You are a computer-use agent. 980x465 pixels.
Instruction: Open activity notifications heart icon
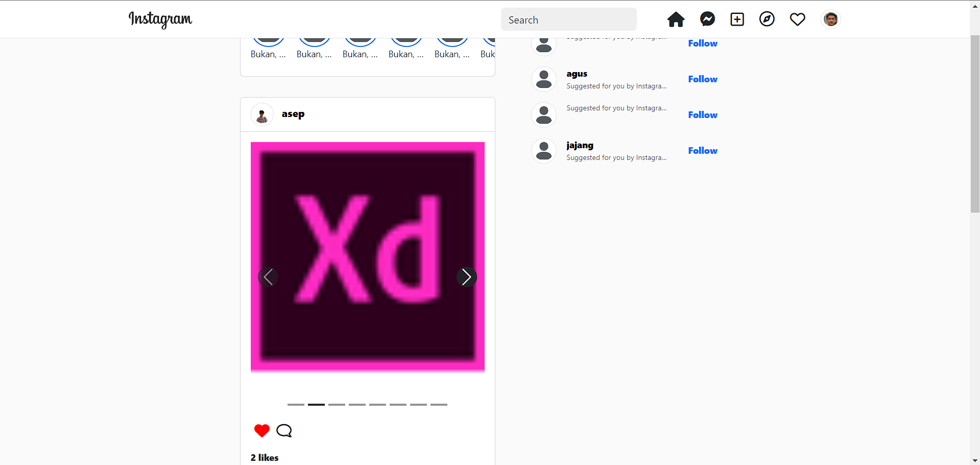pyautogui.click(x=797, y=19)
